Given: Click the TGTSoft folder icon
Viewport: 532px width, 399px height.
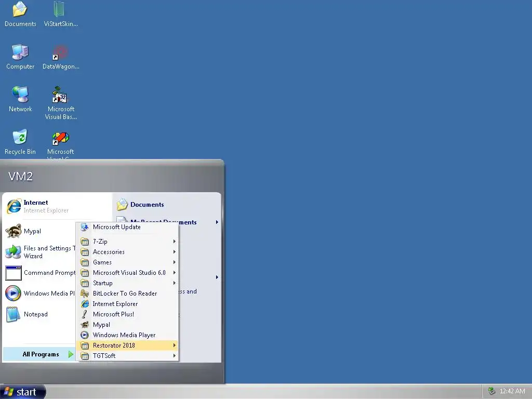Looking at the screenshot, I should click(85, 356).
